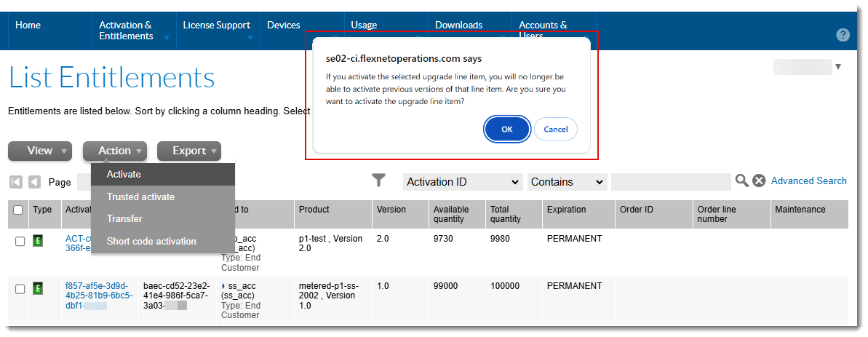Image resolution: width=868 pixels, height=337 pixels.
Task: Click green entitlement icon for metered-p1-ss-2002 row
Action: 38,288
